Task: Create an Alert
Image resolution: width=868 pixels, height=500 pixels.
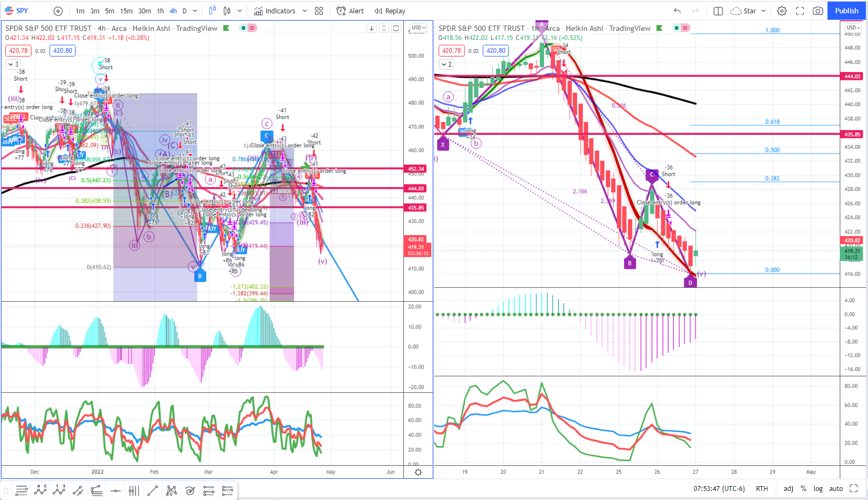Action: point(351,11)
